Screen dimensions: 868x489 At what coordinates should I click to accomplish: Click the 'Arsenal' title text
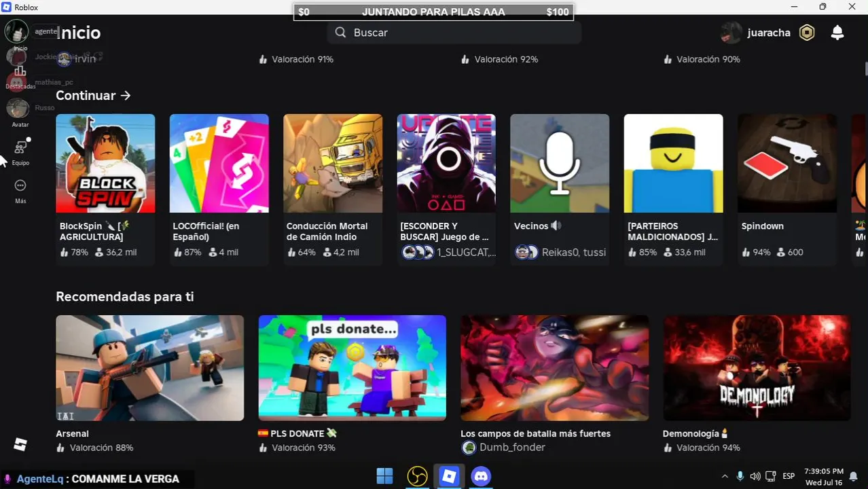(x=72, y=433)
